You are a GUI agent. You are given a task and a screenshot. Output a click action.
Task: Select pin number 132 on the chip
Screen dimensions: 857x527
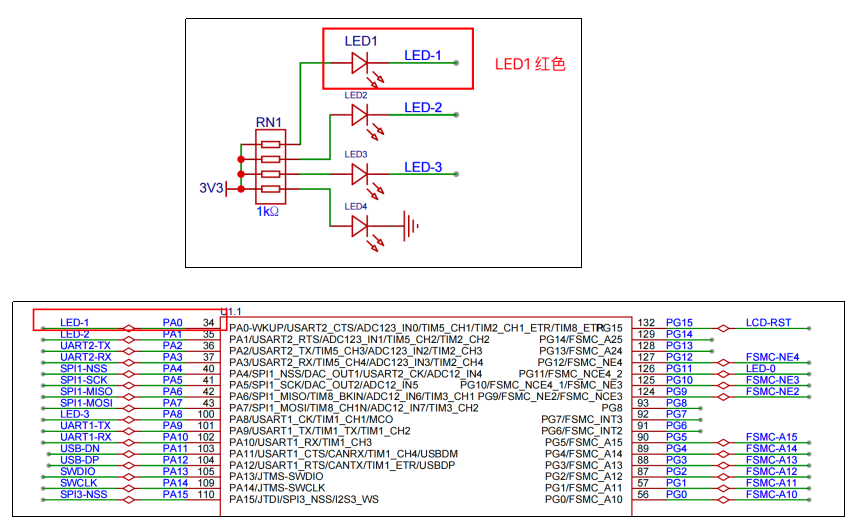tap(646, 322)
